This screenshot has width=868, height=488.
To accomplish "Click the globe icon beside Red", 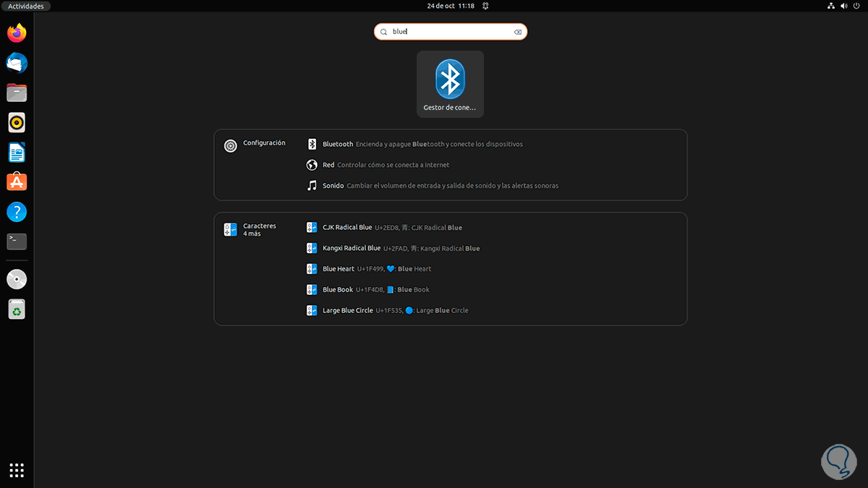I will click(x=312, y=165).
